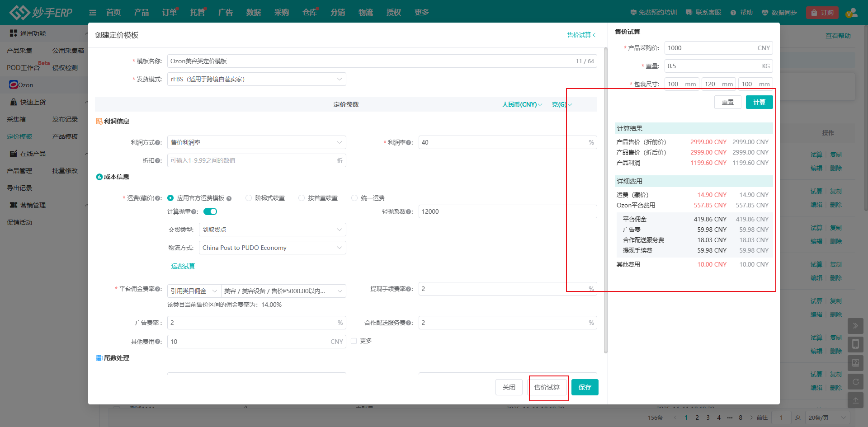Click the 保存 button

585,387
